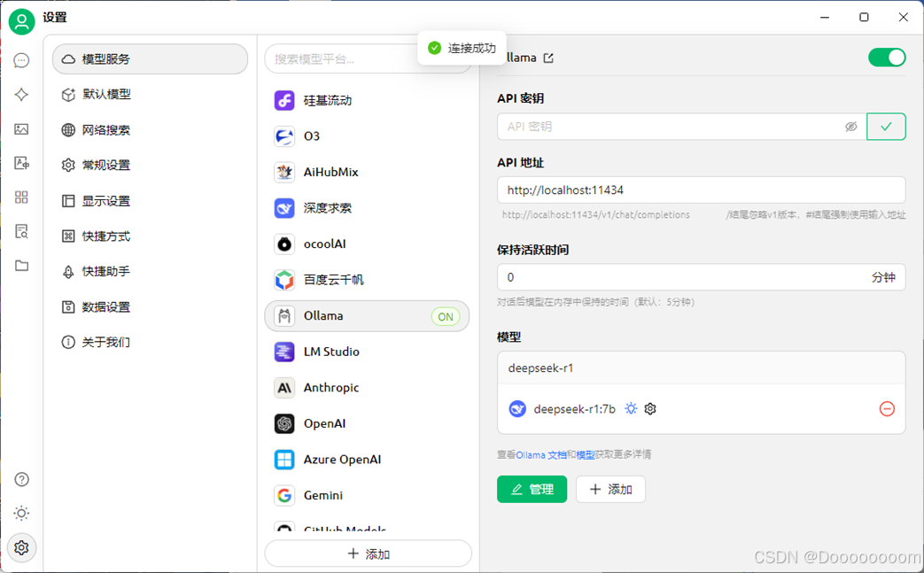924x573 pixels.
Task: Focus the 保持活跃时间 minutes field
Action: [x=702, y=277]
